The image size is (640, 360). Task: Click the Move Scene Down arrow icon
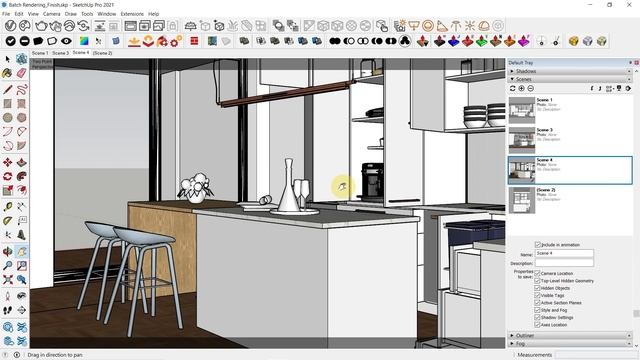pos(600,89)
